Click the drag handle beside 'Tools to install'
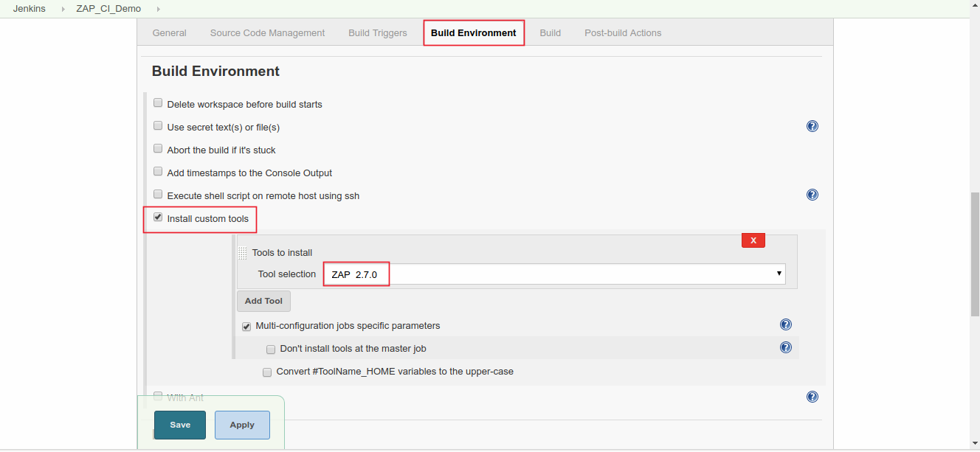The height and width of the screenshot is (452, 980). (x=243, y=252)
